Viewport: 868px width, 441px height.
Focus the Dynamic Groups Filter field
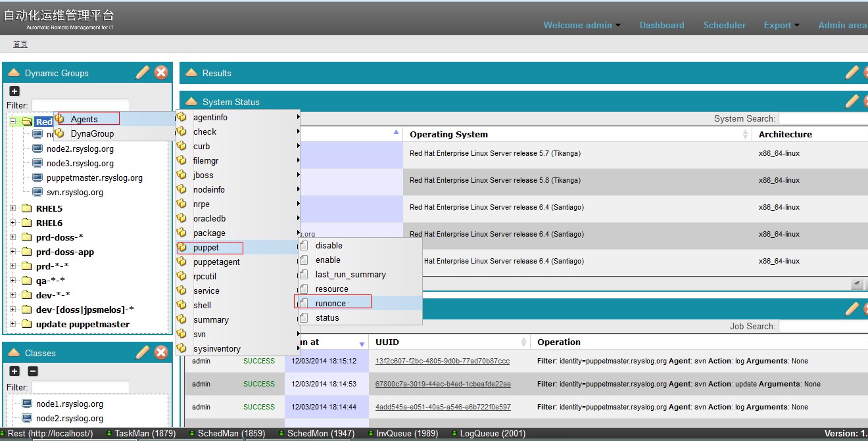[x=80, y=105]
